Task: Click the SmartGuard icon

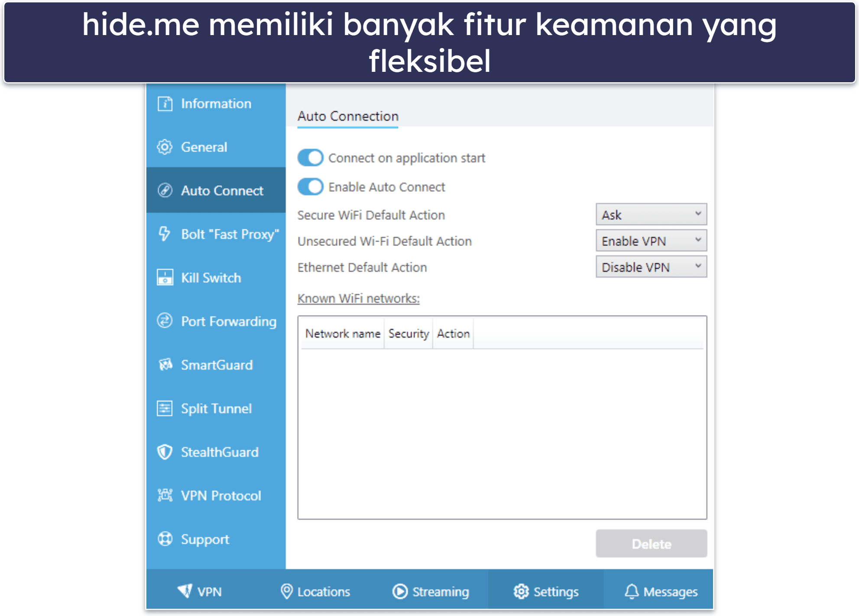Action: [165, 365]
